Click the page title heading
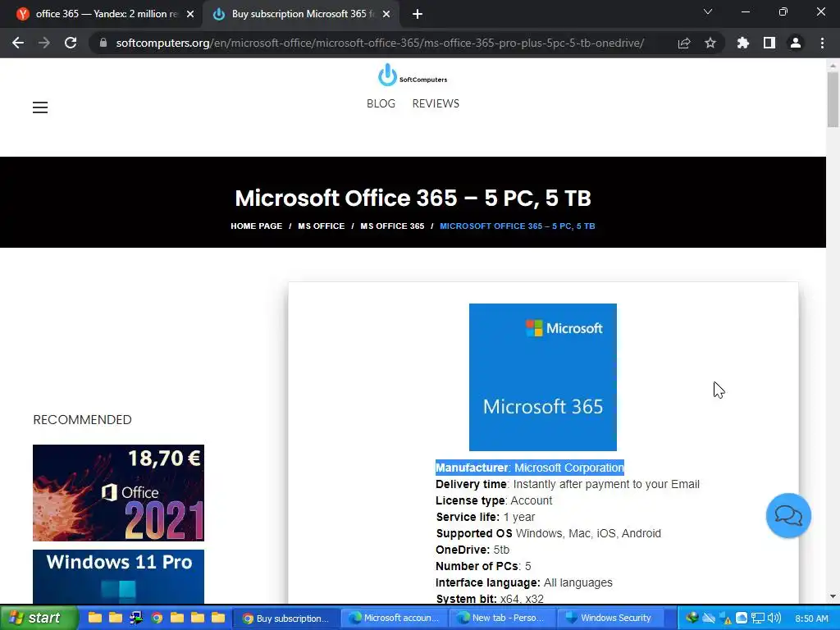Viewport: 840px width, 630px height. click(413, 198)
